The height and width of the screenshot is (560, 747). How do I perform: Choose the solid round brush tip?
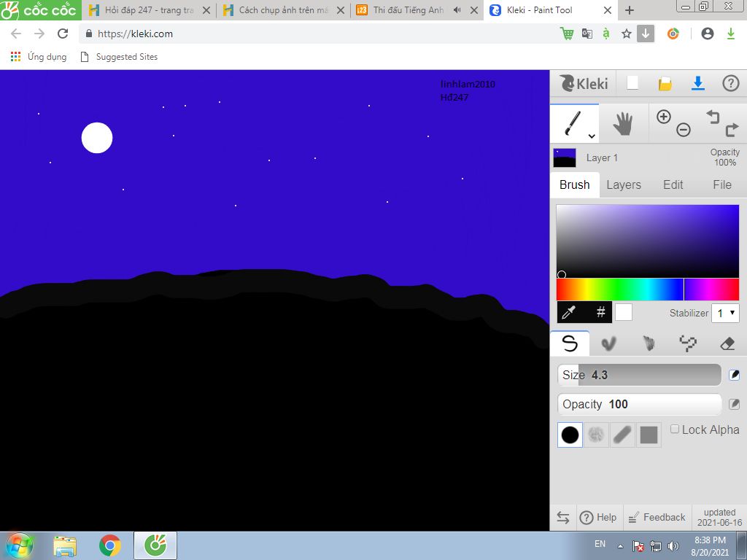tap(570, 435)
